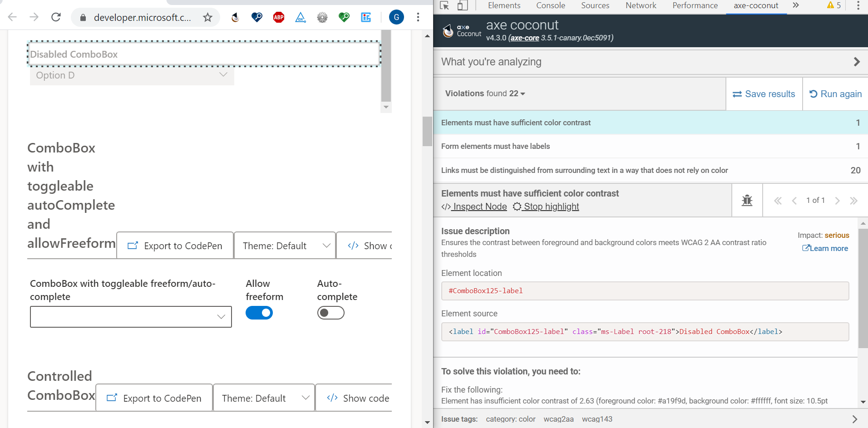Open the disabled Option D dropdown
The width and height of the screenshot is (868, 428).
tap(132, 75)
